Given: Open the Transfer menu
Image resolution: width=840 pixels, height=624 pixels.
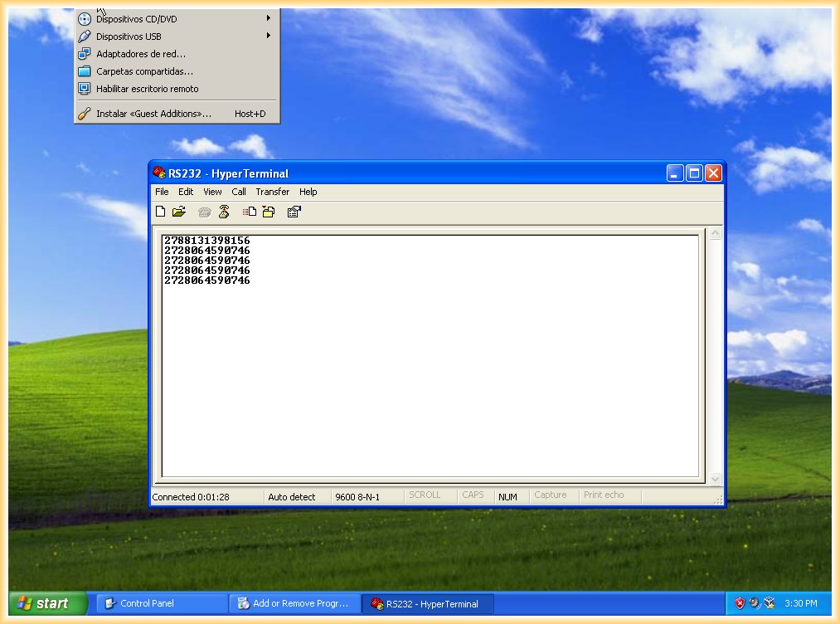Looking at the screenshot, I should tap(272, 192).
